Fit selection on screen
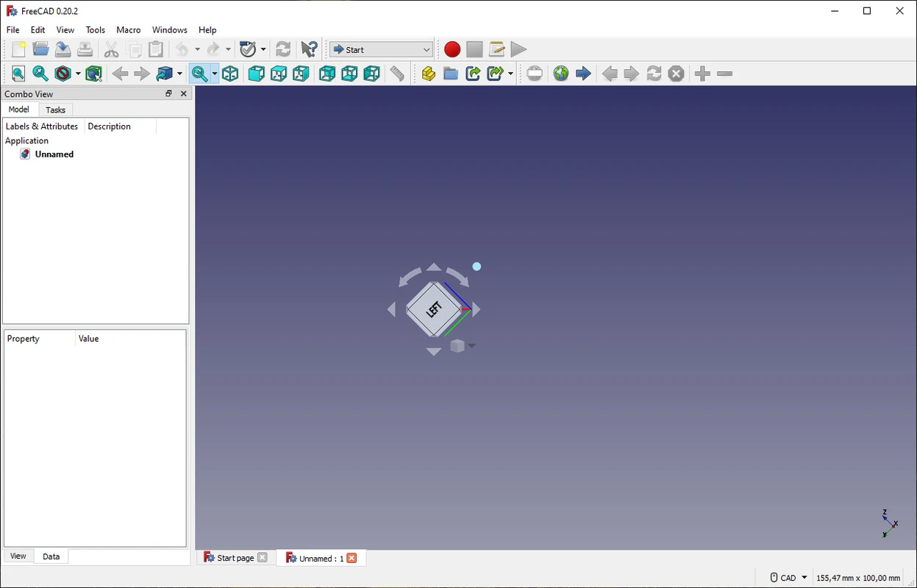The width and height of the screenshot is (917, 588). click(40, 73)
